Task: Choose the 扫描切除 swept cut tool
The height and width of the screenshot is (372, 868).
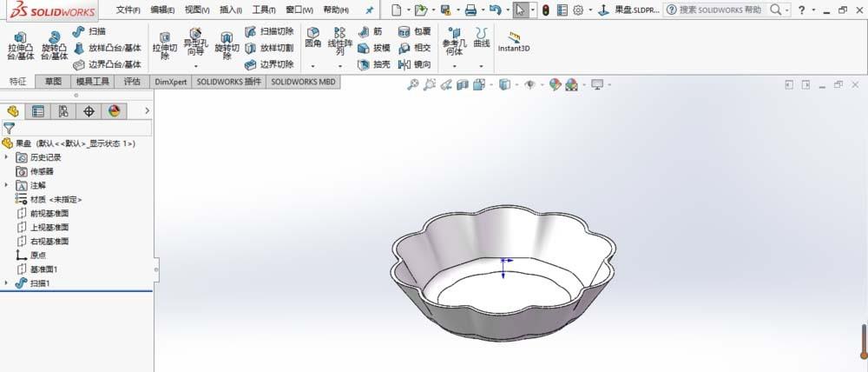Action: click(269, 31)
